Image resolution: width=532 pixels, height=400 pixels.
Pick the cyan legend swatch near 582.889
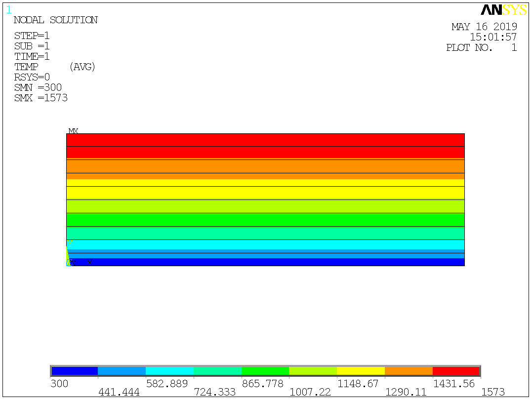pyautogui.click(x=169, y=371)
